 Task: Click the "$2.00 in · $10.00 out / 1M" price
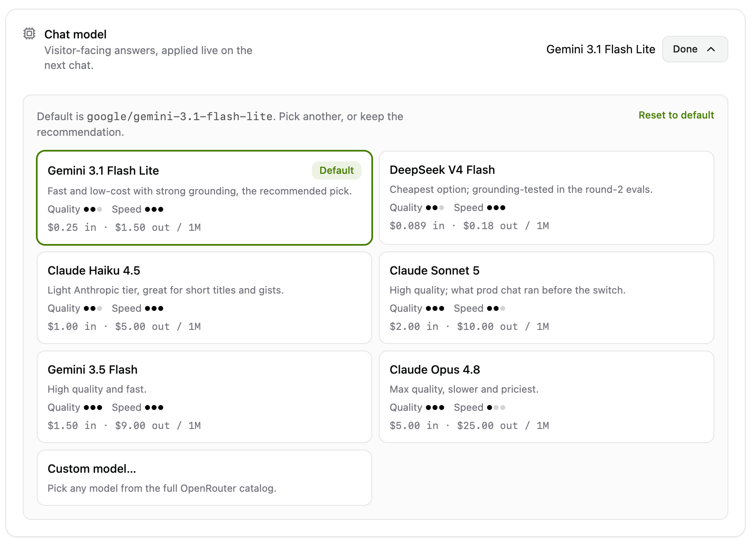[469, 327]
